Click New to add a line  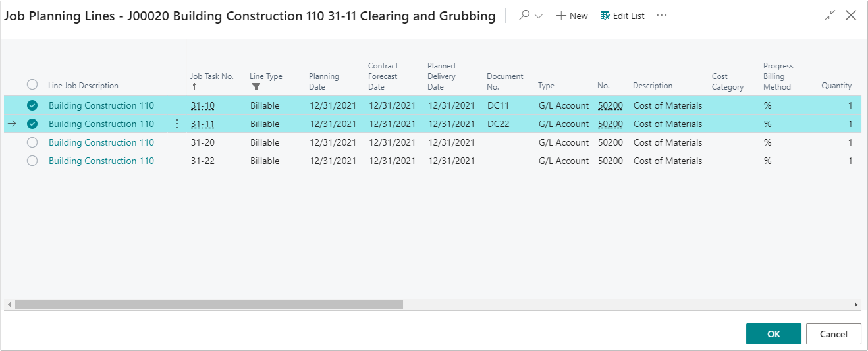point(572,16)
